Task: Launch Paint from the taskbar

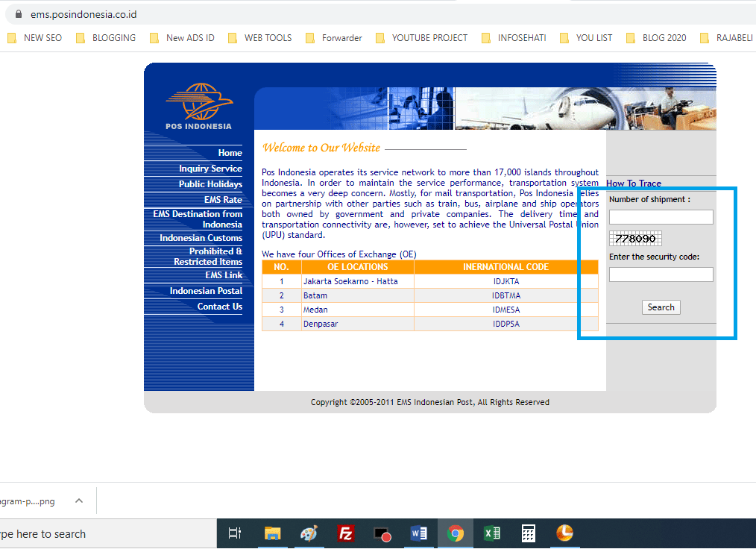Action: pyautogui.click(x=309, y=533)
